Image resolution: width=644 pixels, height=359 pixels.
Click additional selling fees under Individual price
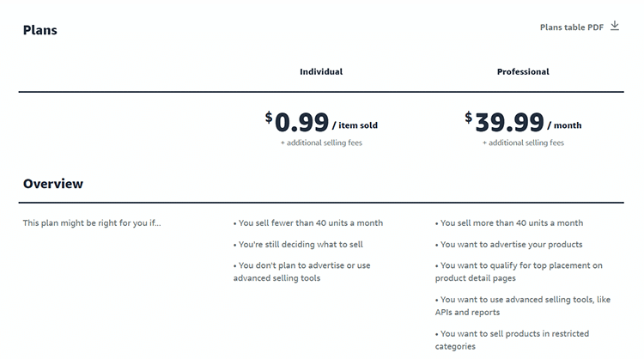pos(321,143)
